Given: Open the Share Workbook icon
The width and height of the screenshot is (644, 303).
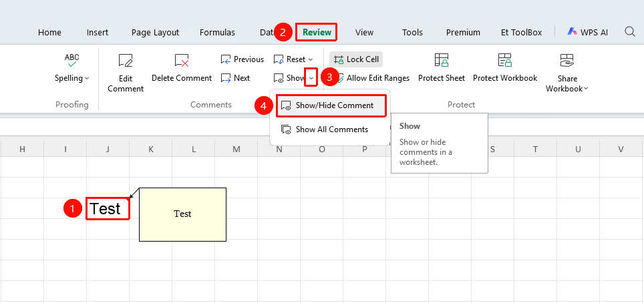Looking at the screenshot, I should [567, 60].
